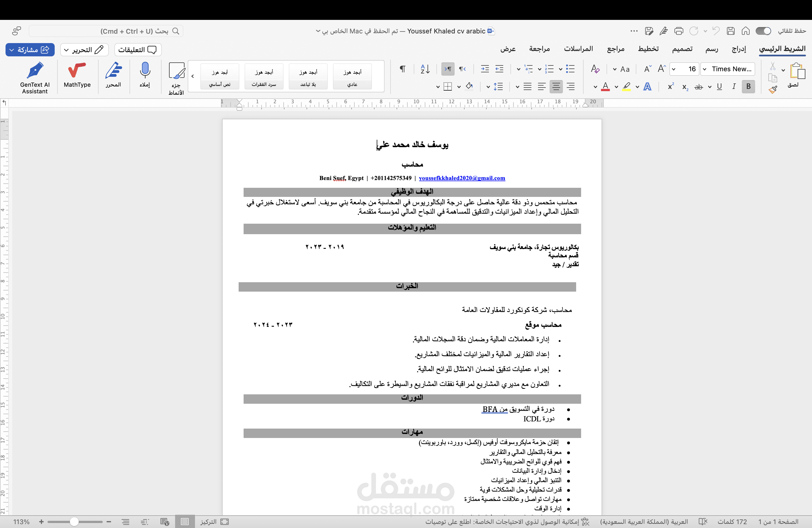Viewport: 812px width, 528px height.
Task: Expand the borders dropdown arrow
Action: click(x=438, y=87)
